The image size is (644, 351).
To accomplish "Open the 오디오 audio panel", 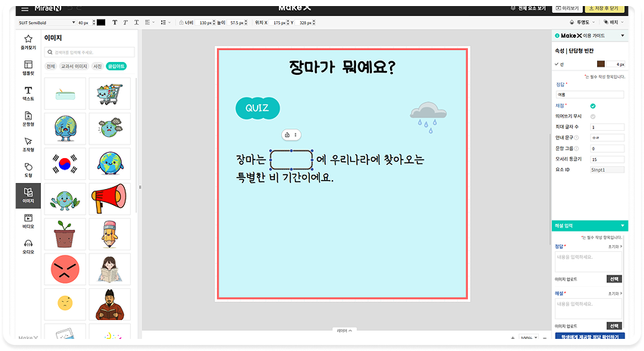I will point(28,246).
